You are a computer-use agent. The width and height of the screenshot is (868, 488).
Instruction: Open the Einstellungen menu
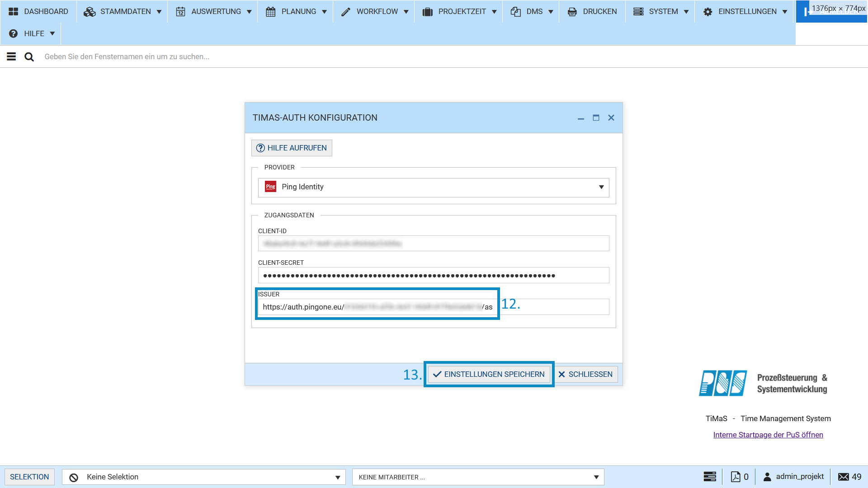point(745,11)
